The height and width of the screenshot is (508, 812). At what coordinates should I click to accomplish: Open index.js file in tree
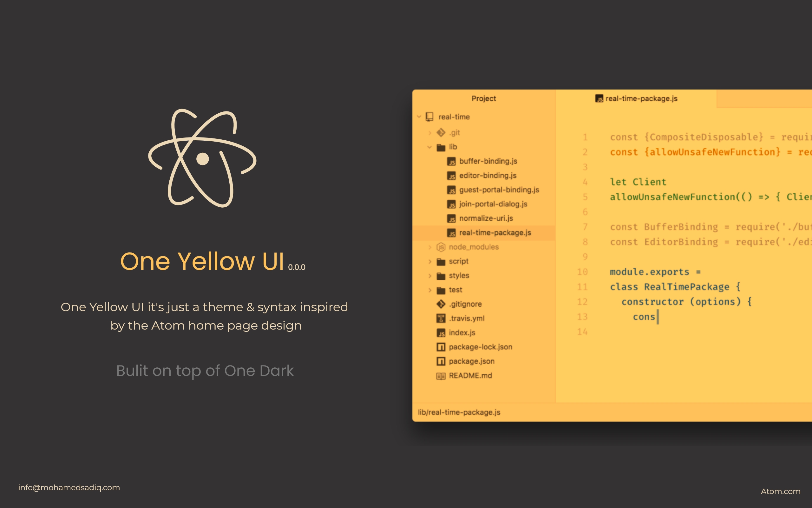coord(462,333)
